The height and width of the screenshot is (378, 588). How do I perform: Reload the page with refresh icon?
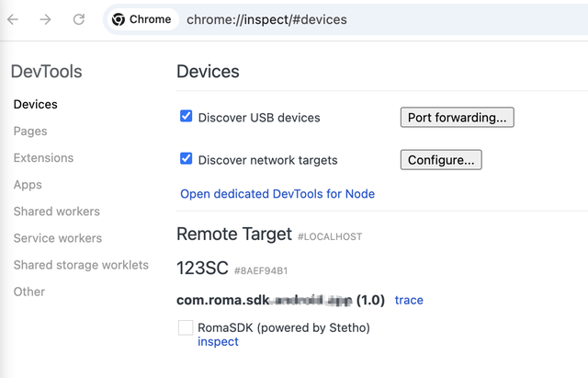pyautogui.click(x=79, y=19)
